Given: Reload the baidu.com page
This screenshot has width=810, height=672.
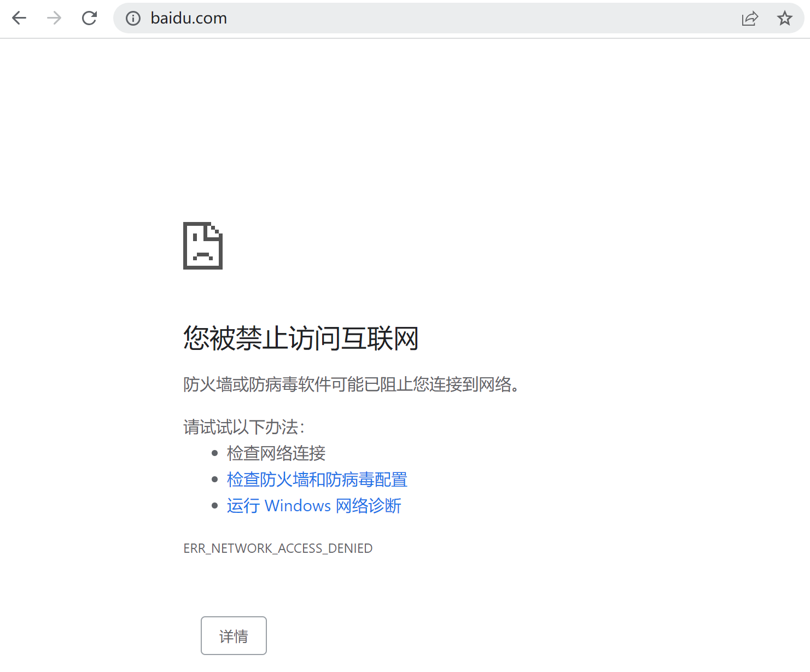Looking at the screenshot, I should 89,18.
